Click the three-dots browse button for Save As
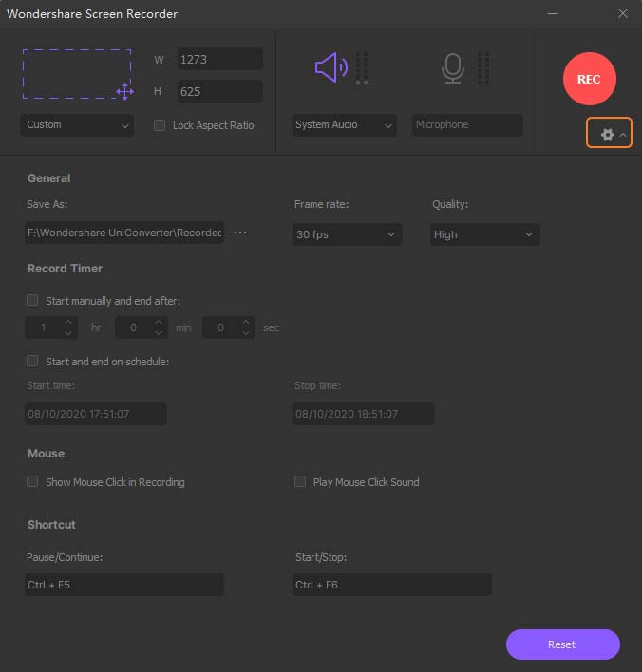642x672 pixels. pyautogui.click(x=240, y=233)
